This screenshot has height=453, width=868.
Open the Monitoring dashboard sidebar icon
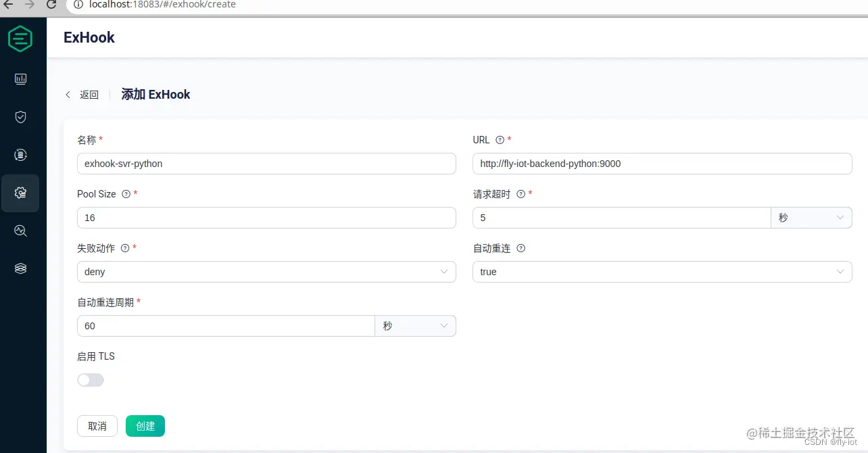pyautogui.click(x=20, y=78)
